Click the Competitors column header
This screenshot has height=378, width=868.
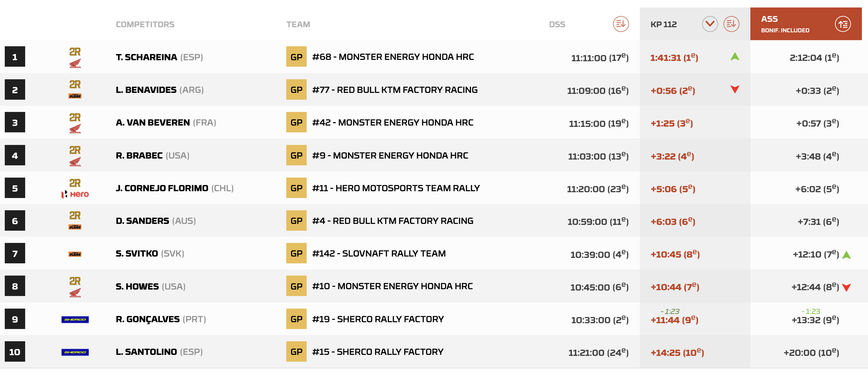point(145,24)
